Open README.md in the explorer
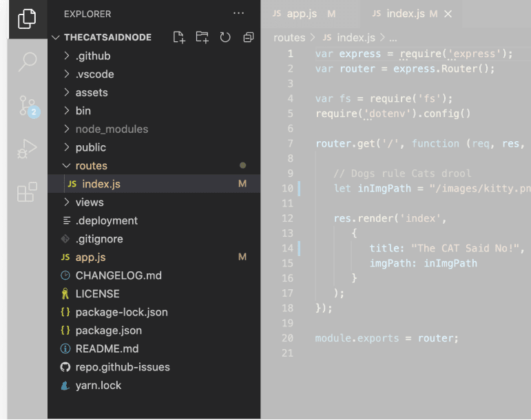The image size is (531, 420). point(107,348)
